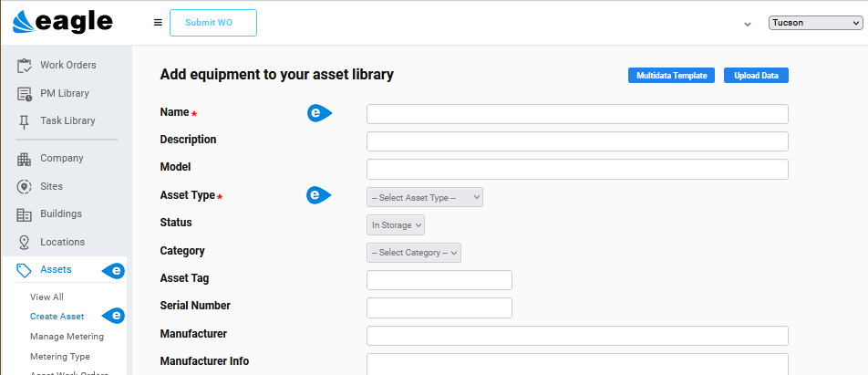Click the Task Library pin icon

click(25, 121)
